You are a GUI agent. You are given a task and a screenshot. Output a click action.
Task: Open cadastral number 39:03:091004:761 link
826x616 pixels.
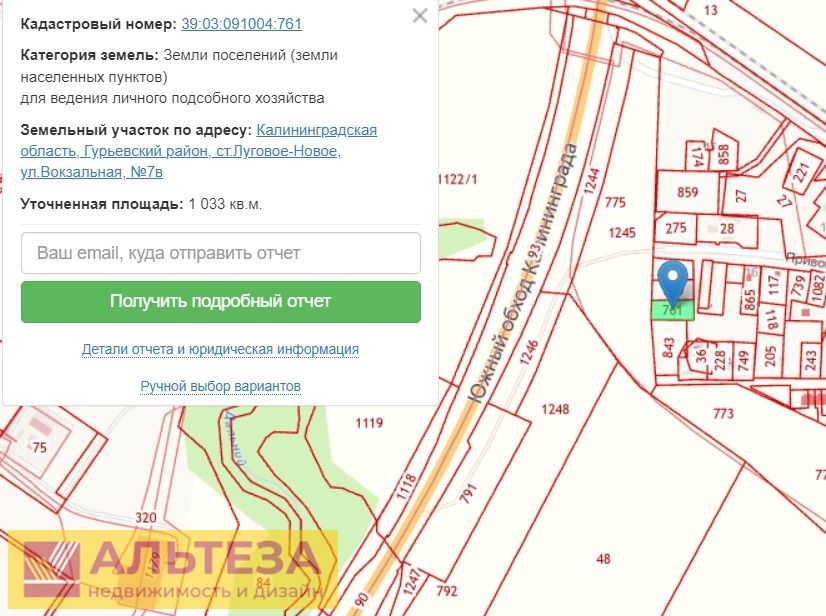pyautogui.click(x=241, y=24)
